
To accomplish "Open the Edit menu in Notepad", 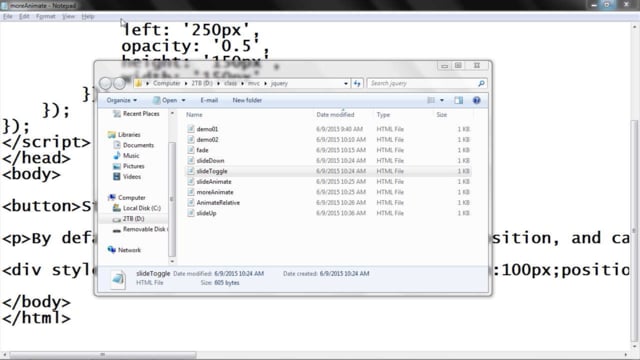I will (x=24, y=16).
